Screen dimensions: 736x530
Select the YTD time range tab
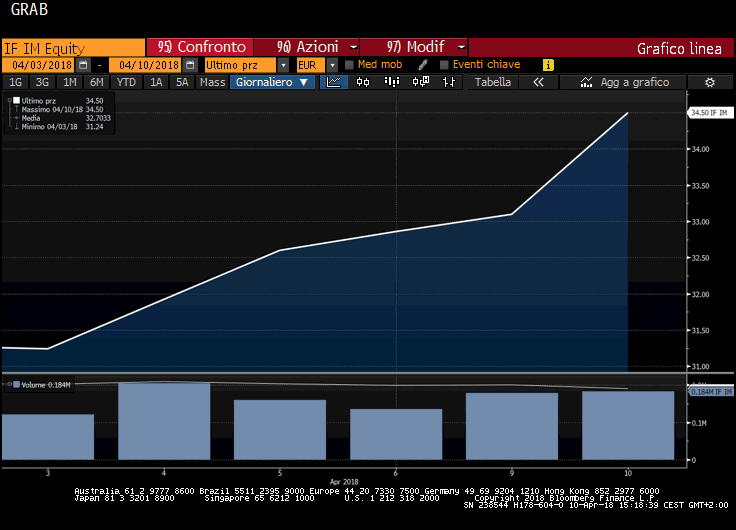click(126, 82)
